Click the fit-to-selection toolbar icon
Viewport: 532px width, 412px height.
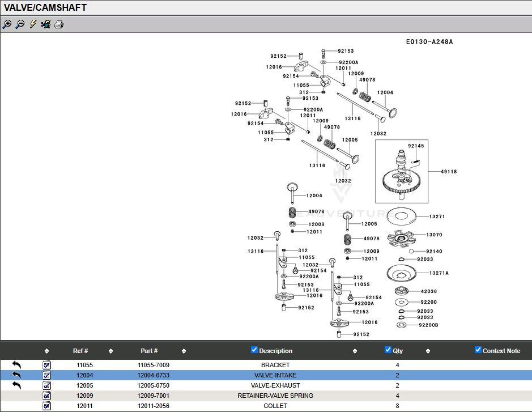46,24
